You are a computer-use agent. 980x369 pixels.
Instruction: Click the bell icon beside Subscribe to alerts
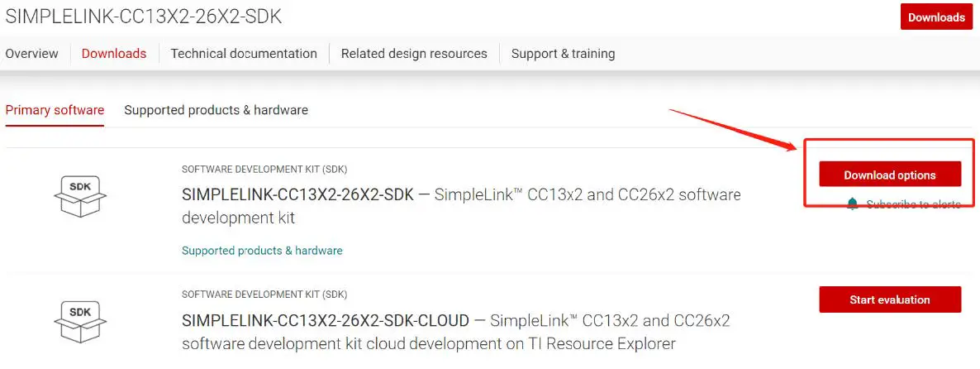click(853, 204)
